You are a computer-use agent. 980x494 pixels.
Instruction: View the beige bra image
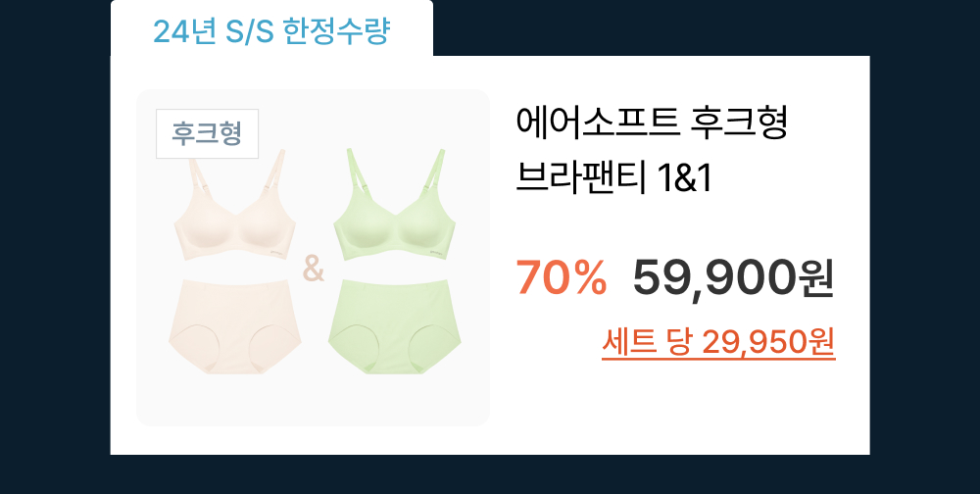235,205
